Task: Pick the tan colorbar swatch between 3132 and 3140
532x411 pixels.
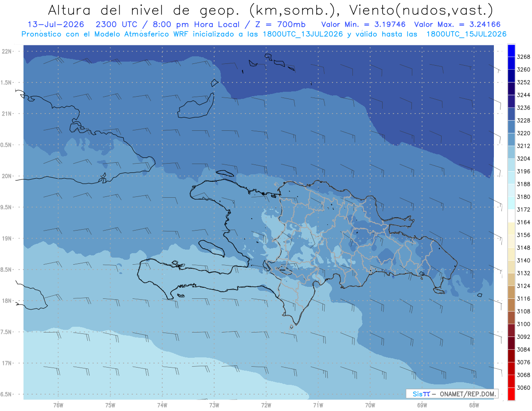Action: tap(511, 267)
